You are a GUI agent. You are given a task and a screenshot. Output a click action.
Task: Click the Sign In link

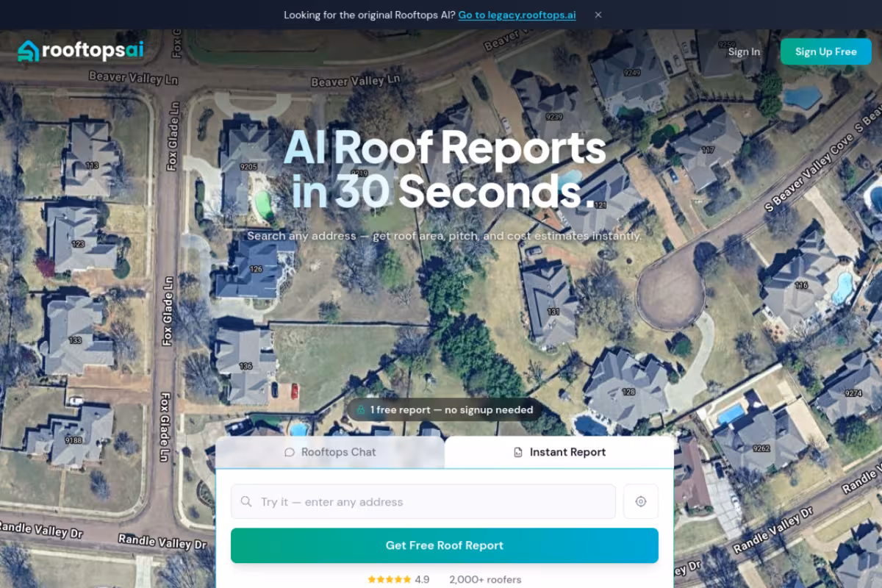(744, 51)
